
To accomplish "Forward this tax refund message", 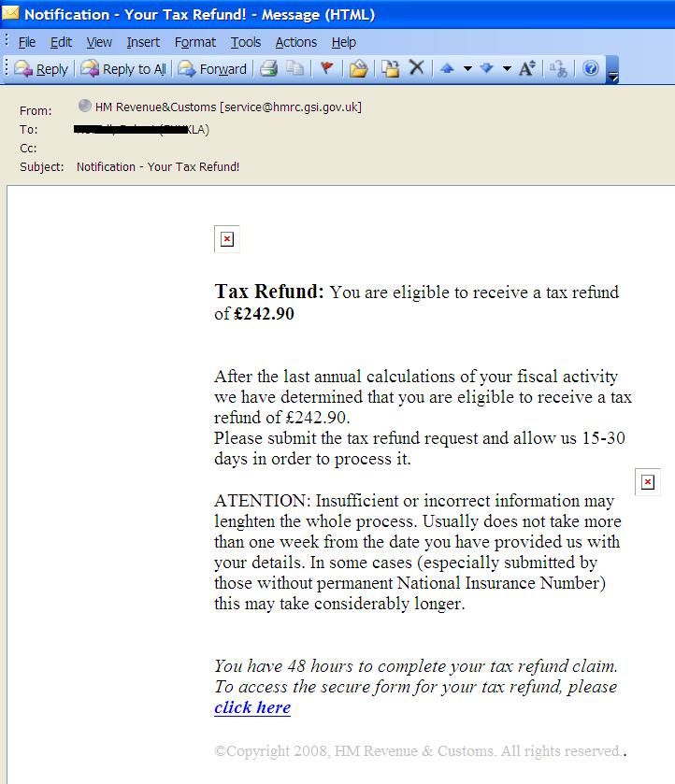I will 212,68.
